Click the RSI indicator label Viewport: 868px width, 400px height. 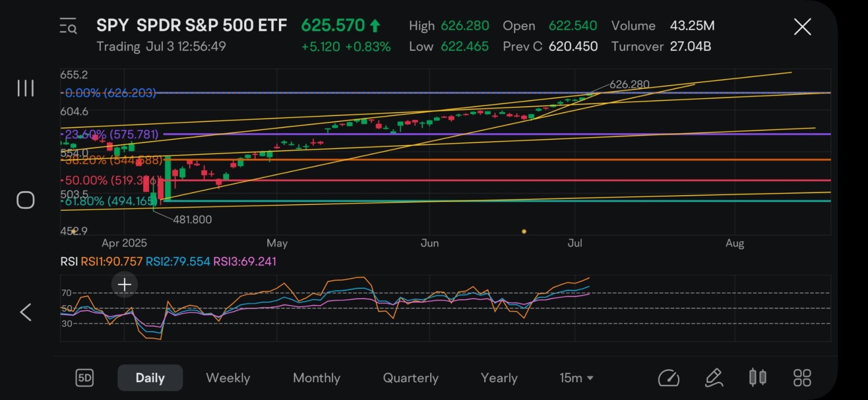pos(69,262)
